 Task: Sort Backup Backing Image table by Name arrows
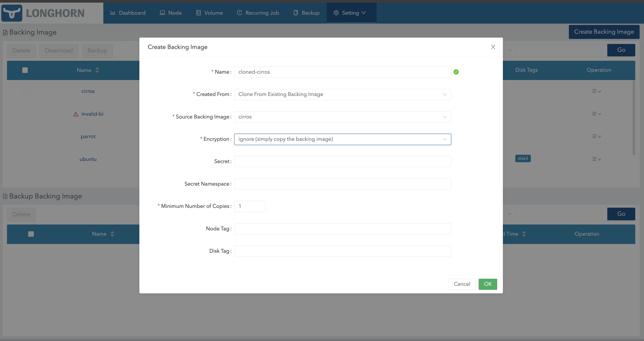click(112, 234)
